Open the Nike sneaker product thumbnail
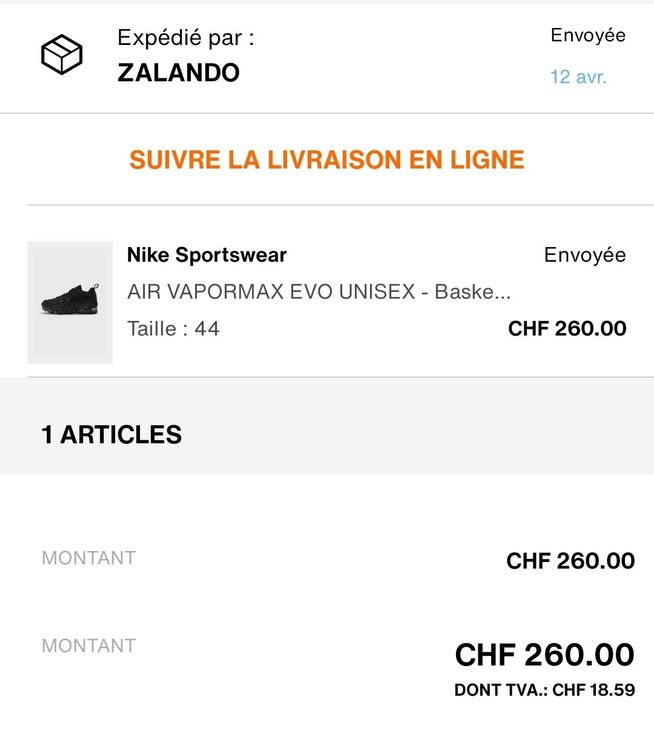The height and width of the screenshot is (750, 654). pos(70,302)
